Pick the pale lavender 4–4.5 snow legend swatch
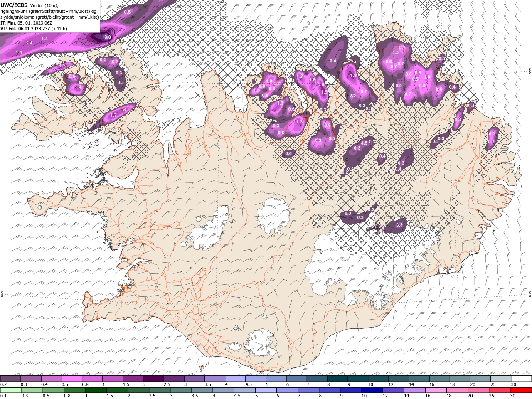Viewport: 532px width, 399px height. pos(235,379)
